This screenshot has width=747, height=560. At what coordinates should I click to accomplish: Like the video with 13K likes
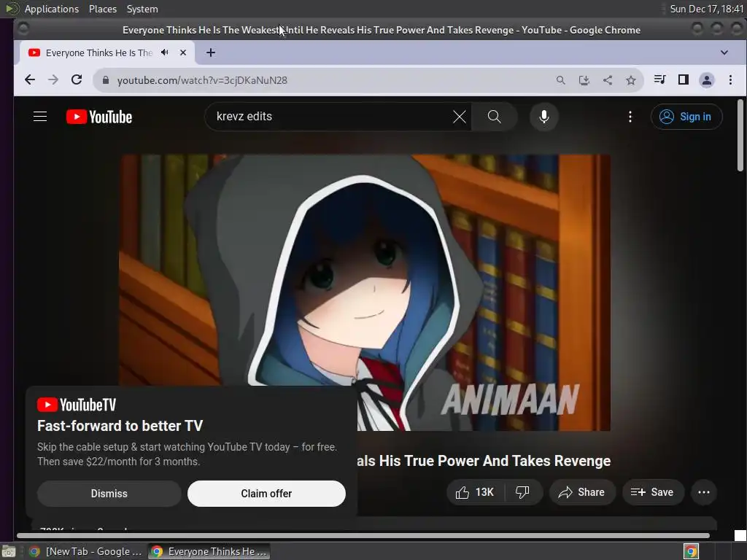475,492
